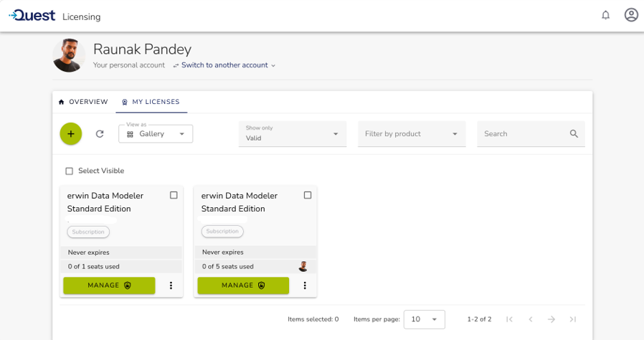The width and height of the screenshot is (644, 340).
Task: Click the Subscription tag on the first card
Action: [x=88, y=232]
